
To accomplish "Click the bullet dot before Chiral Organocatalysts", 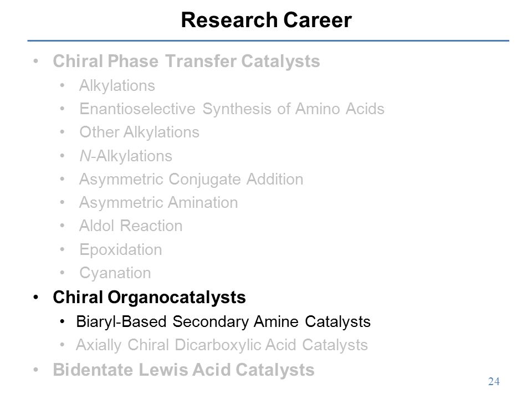I will click(x=36, y=298).
